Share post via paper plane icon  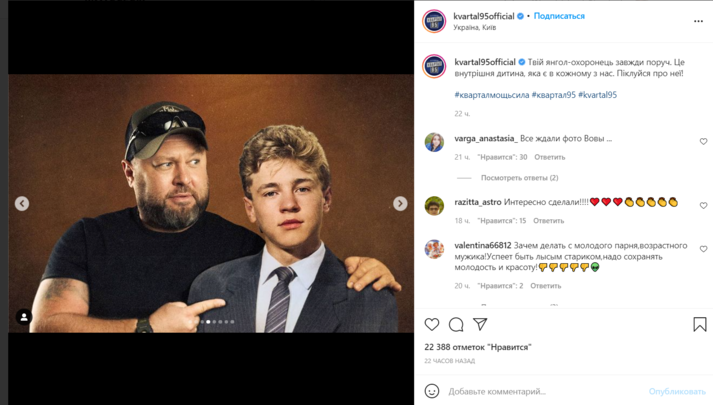pyautogui.click(x=480, y=324)
